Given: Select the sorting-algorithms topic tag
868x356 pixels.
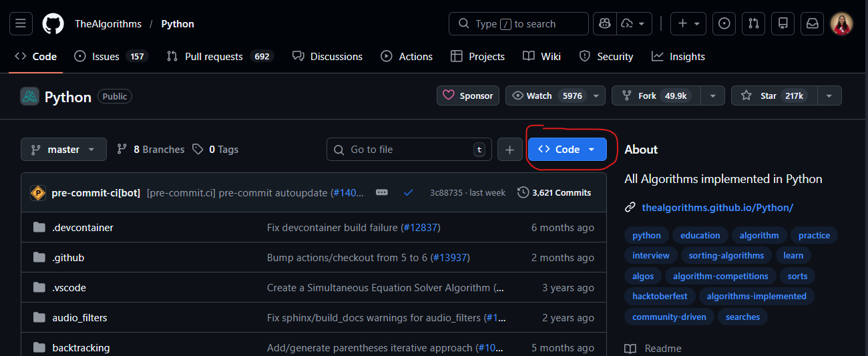Looking at the screenshot, I should pyautogui.click(x=726, y=255).
